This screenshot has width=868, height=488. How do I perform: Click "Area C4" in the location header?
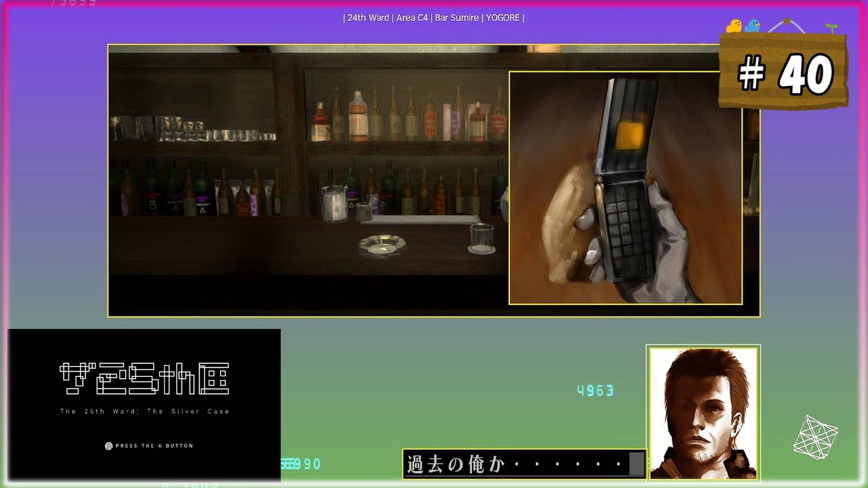[x=412, y=18]
